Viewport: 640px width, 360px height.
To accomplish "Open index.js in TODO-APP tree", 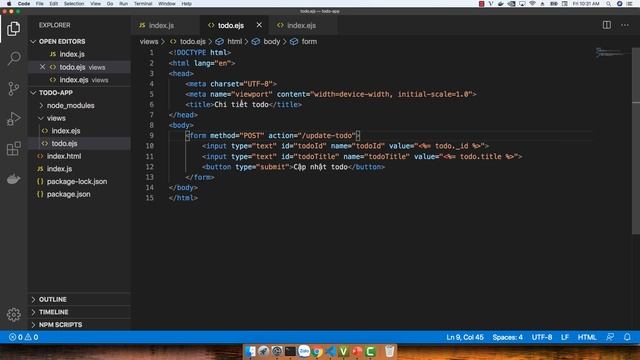I will coord(59,169).
